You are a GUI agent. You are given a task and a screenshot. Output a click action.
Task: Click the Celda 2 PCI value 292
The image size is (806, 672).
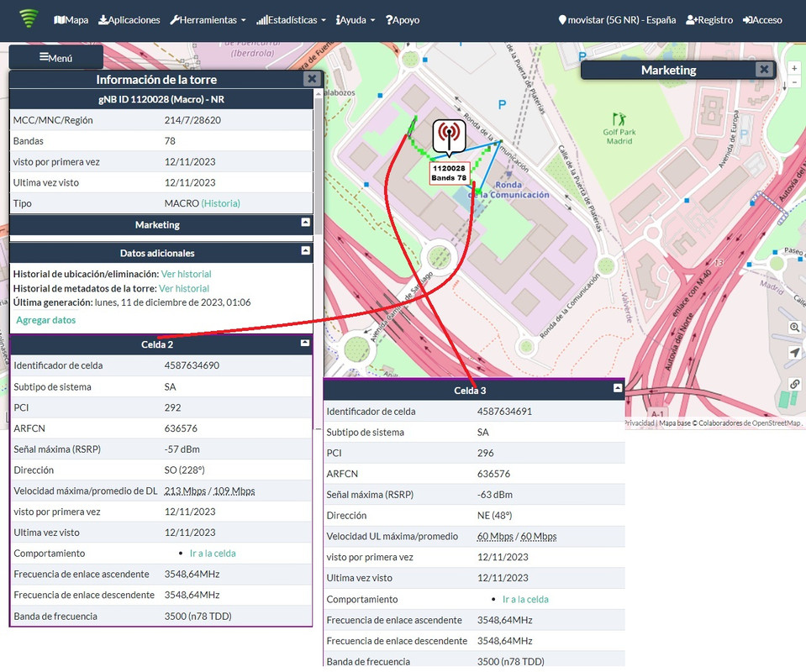tap(173, 407)
